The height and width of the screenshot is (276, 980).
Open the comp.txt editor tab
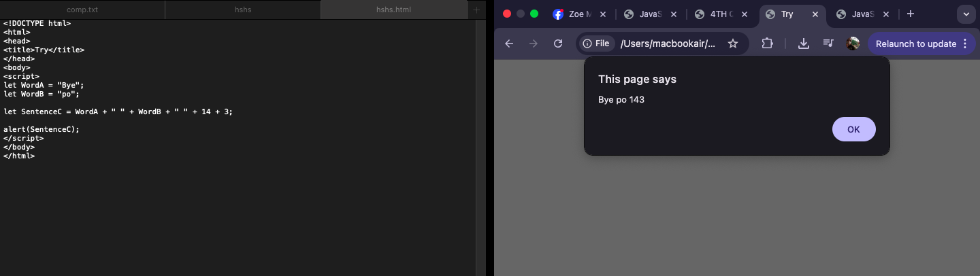coord(82,10)
